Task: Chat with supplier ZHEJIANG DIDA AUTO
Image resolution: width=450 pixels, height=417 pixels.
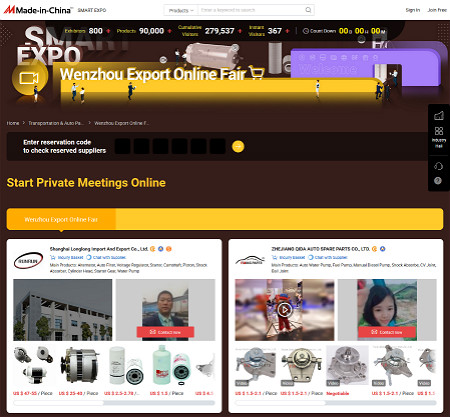Action: tap(328, 257)
